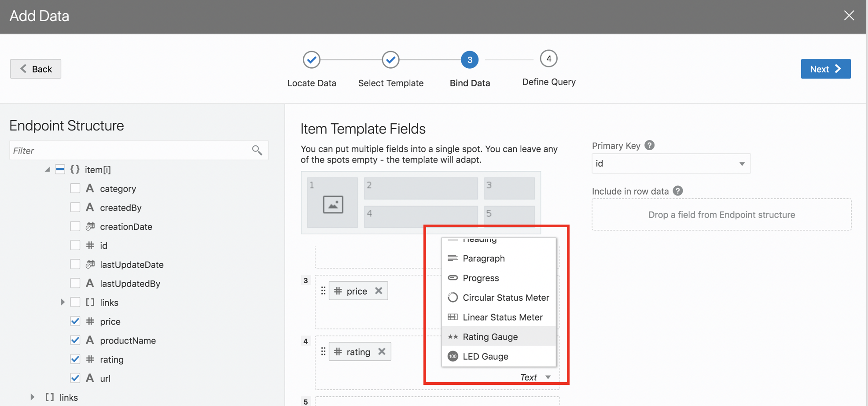Expand the nested links node under item[i]

[63, 303]
